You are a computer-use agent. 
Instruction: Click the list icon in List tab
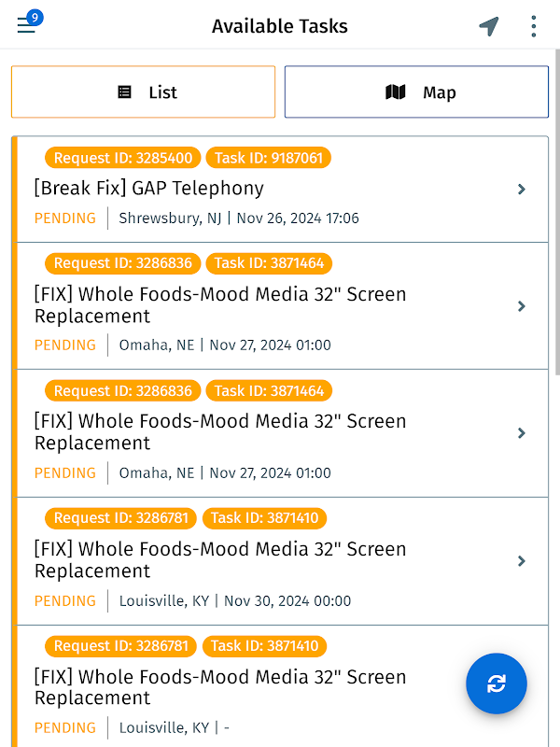124,92
